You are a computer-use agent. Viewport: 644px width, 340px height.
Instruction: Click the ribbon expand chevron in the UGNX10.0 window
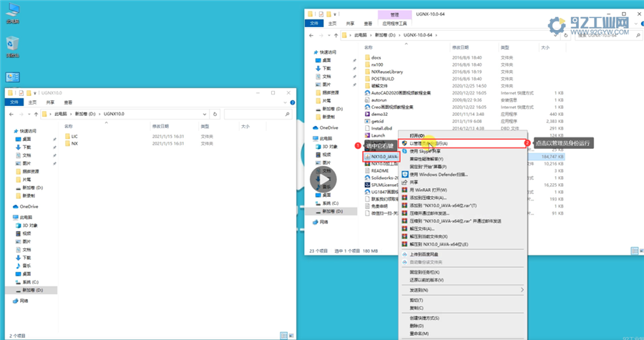pos(285,102)
